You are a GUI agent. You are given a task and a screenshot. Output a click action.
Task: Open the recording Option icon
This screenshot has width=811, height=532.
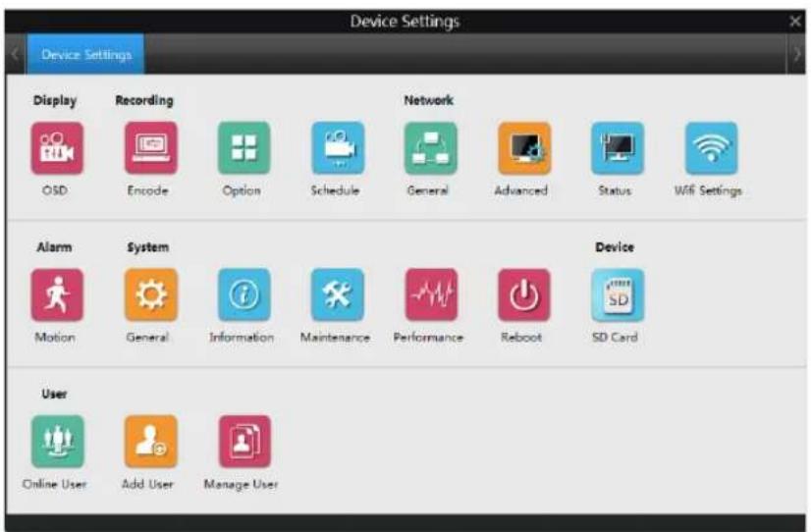[243, 148]
